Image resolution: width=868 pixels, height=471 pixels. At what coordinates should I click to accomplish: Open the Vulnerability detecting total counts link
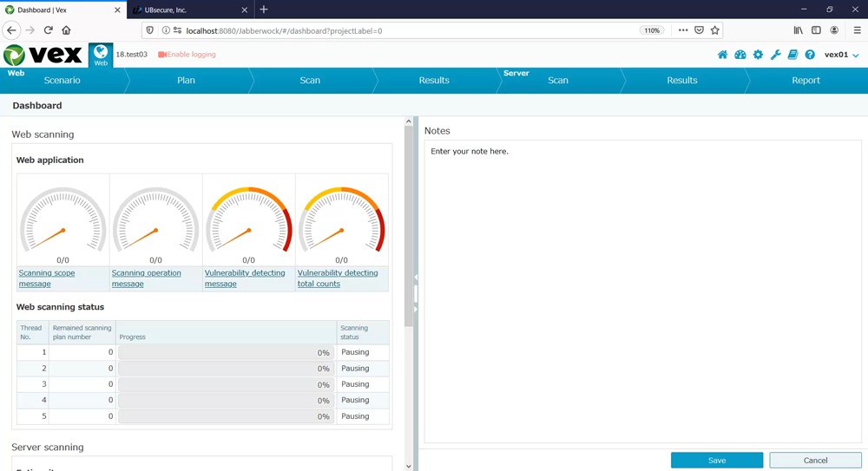tap(338, 278)
